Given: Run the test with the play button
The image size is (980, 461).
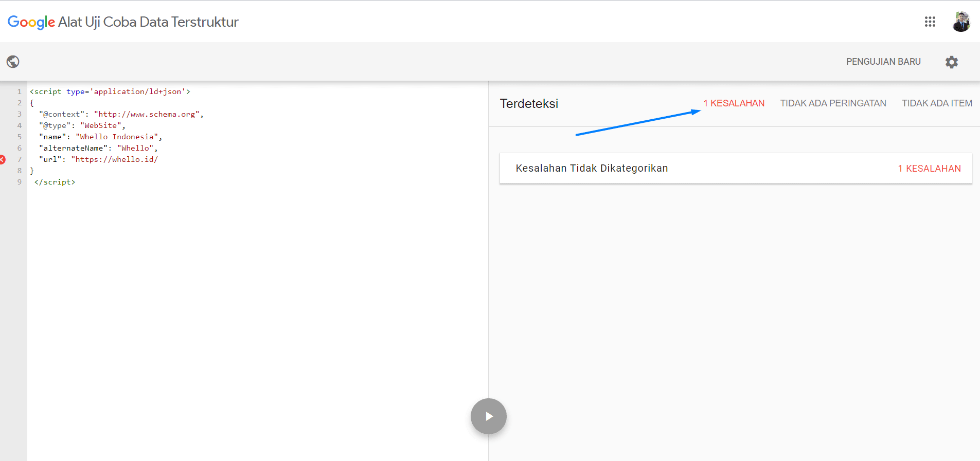Looking at the screenshot, I should pyautogui.click(x=488, y=416).
